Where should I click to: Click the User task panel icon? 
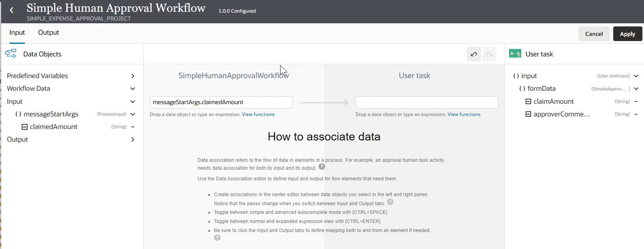pos(515,54)
